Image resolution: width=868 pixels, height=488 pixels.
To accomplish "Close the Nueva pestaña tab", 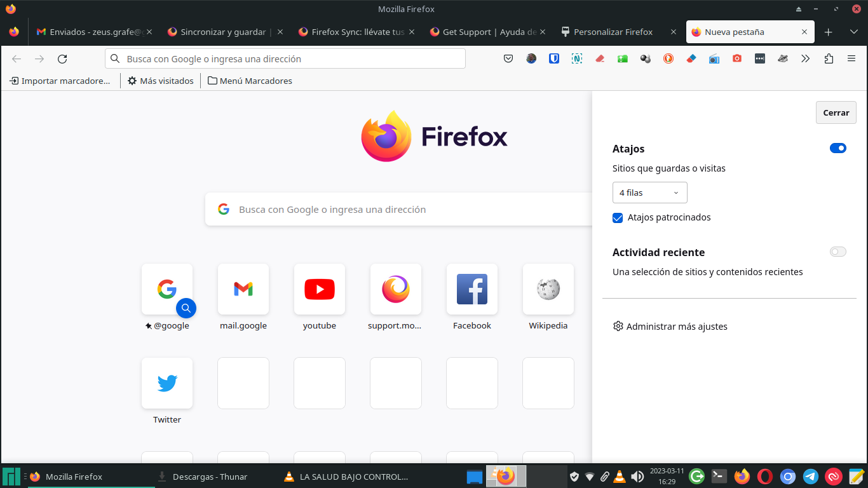I will click(x=804, y=32).
